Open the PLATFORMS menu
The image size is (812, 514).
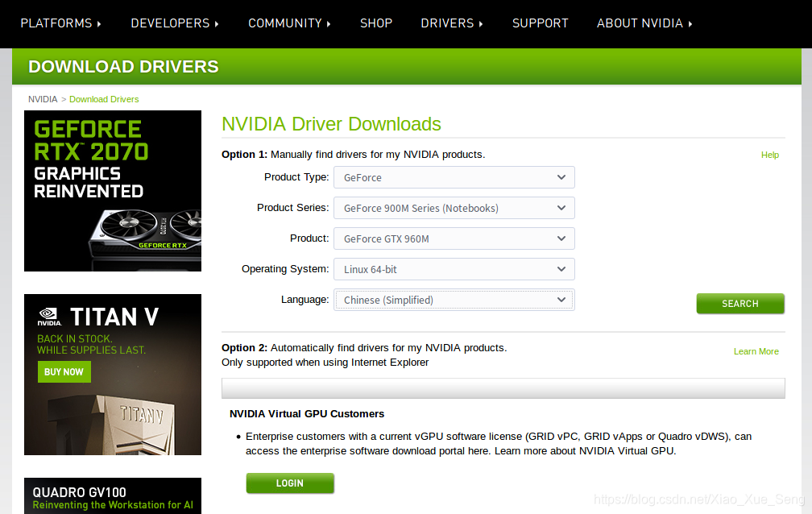60,23
